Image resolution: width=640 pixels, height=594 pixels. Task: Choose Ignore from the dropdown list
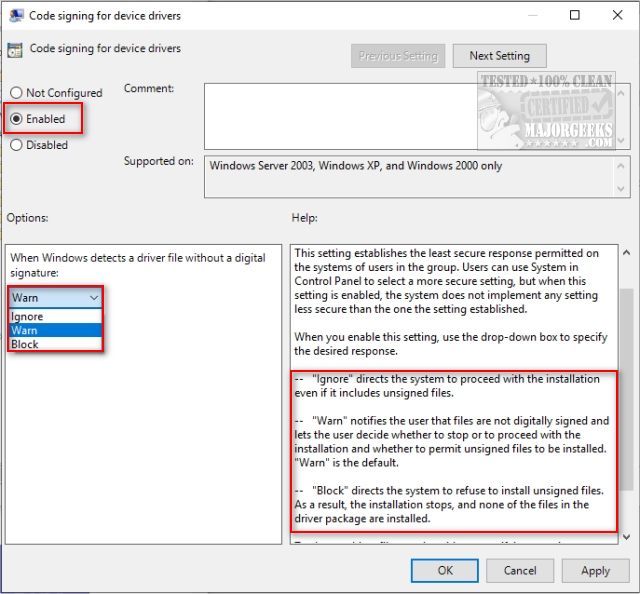pyautogui.click(x=55, y=316)
